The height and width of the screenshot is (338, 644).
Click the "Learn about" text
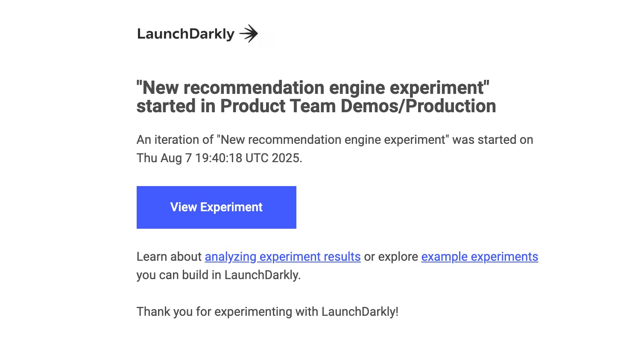pyautogui.click(x=169, y=257)
